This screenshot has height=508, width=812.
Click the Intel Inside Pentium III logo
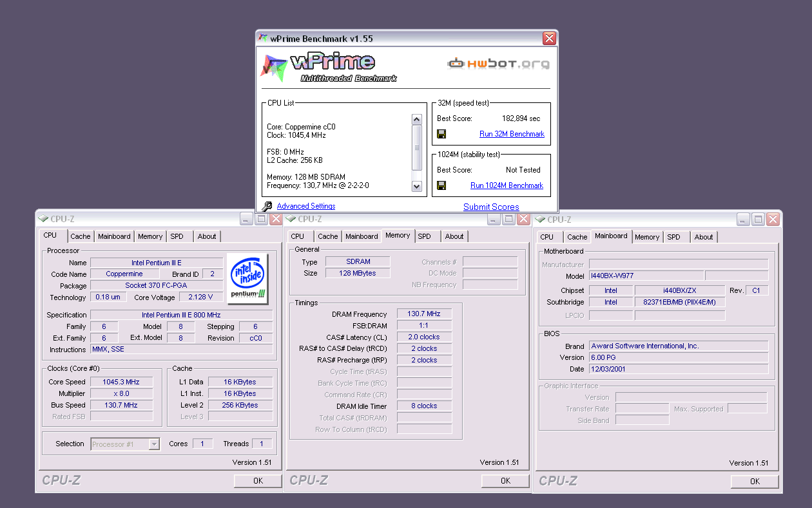[249, 278]
